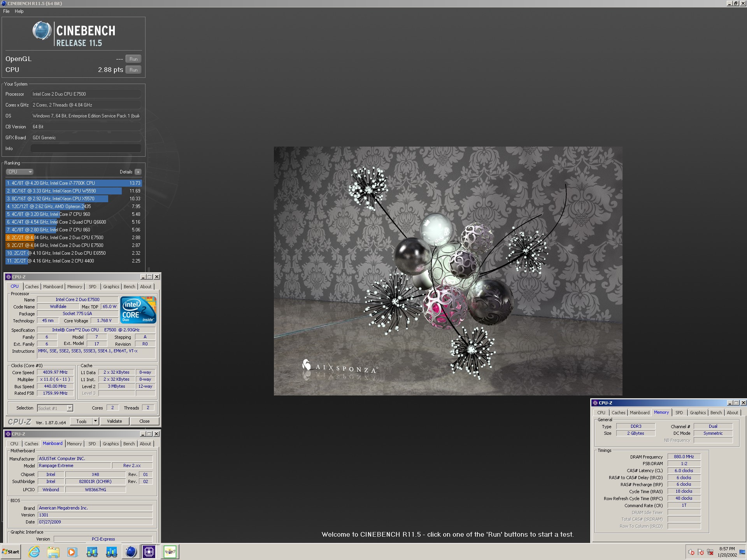The height and width of the screenshot is (560, 747).
Task: Open About tab in top CPU-Z window
Action: 146,287
